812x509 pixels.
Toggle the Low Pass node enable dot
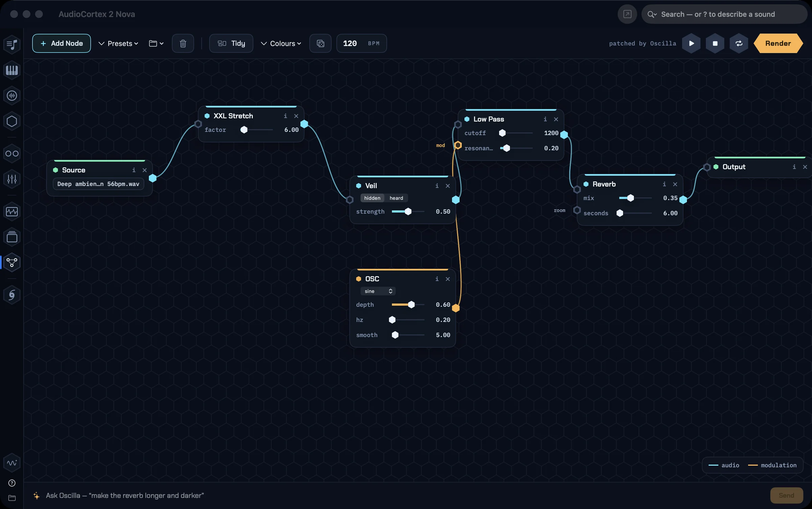(x=467, y=119)
